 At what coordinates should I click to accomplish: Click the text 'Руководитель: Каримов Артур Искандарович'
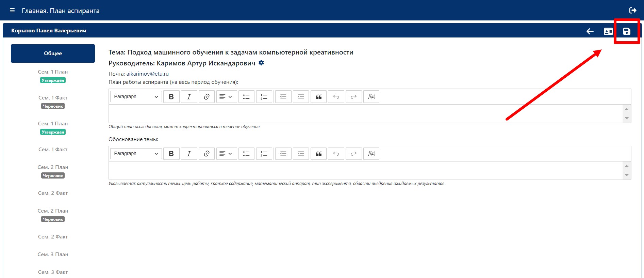[x=182, y=63]
